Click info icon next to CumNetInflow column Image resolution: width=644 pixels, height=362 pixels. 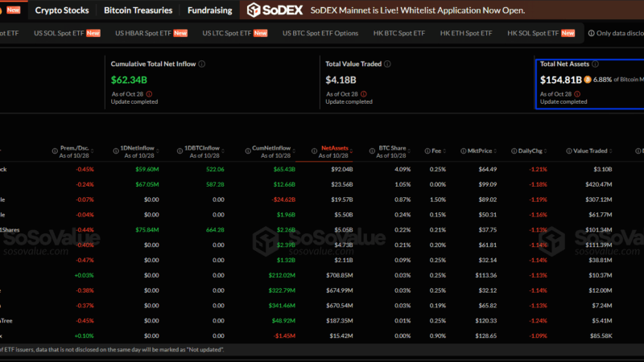[x=248, y=151]
